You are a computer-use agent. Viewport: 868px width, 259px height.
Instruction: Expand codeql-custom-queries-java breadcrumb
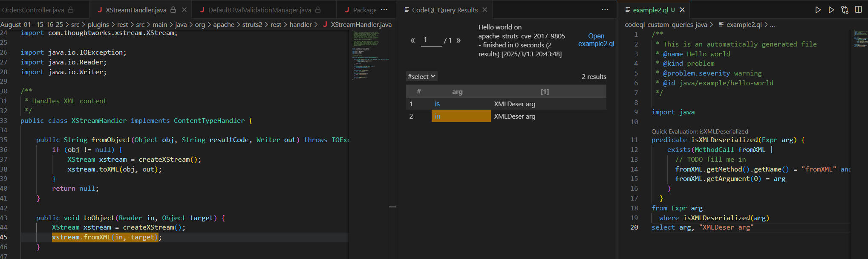pyautogui.click(x=666, y=25)
